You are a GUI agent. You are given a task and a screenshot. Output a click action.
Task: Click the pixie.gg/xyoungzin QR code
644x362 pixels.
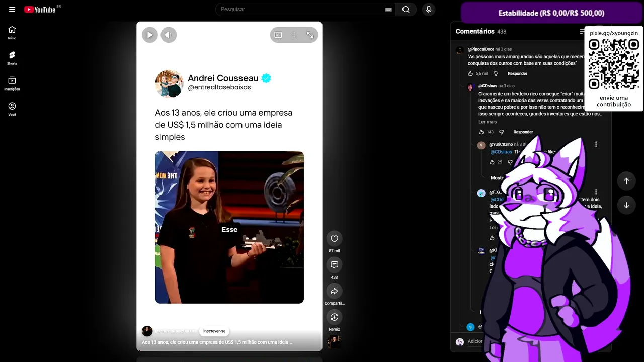click(x=614, y=64)
